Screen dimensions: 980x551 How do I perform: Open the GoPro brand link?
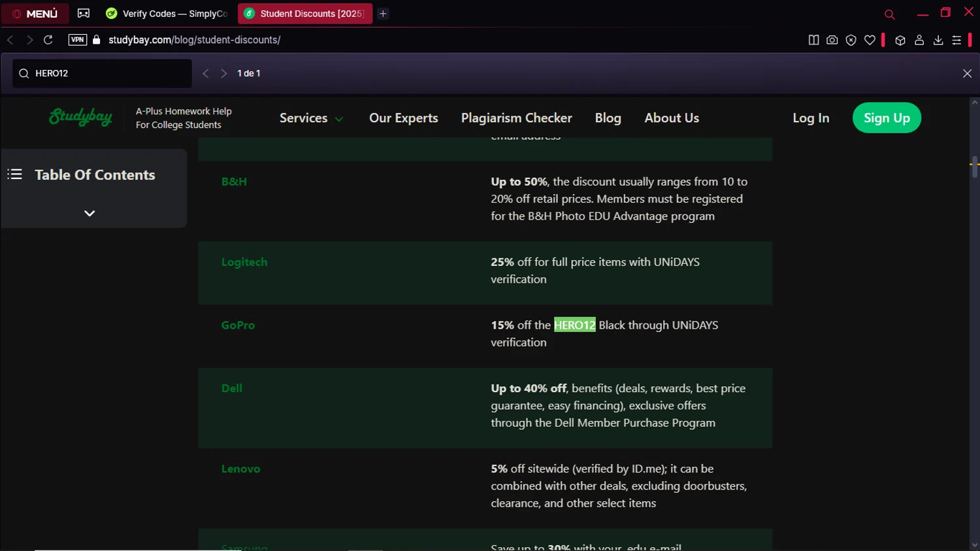238,325
